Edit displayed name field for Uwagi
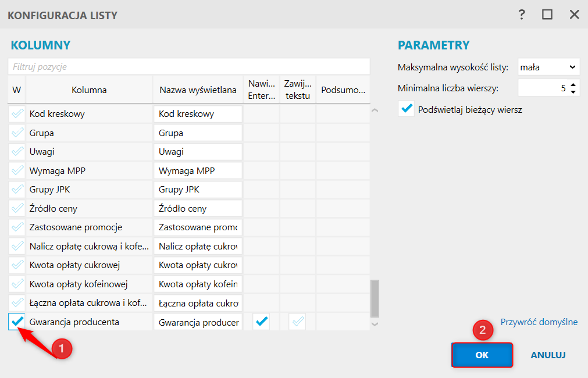Image resolution: width=588 pixels, height=378 pixels. (x=198, y=152)
